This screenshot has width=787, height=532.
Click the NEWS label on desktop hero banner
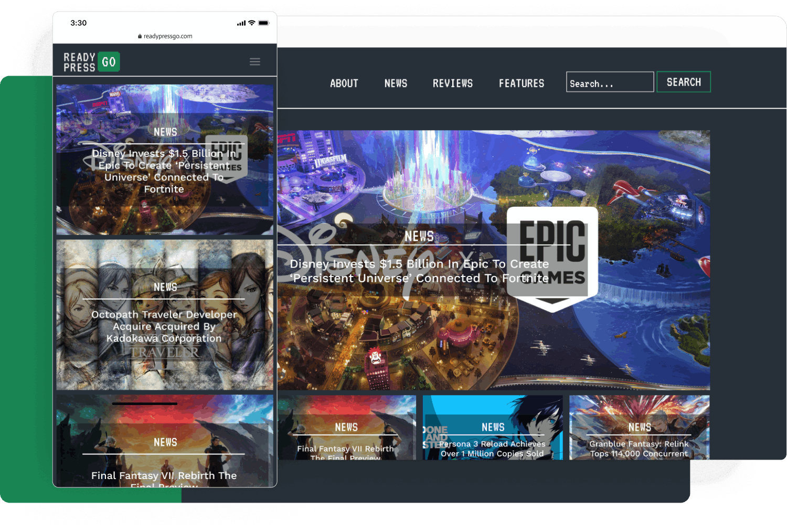tap(419, 237)
